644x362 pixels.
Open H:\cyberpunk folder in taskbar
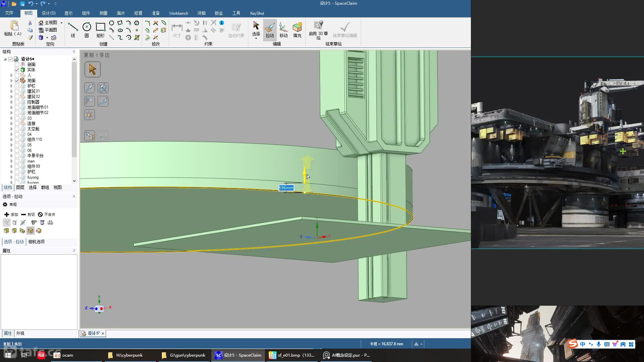pos(129,355)
